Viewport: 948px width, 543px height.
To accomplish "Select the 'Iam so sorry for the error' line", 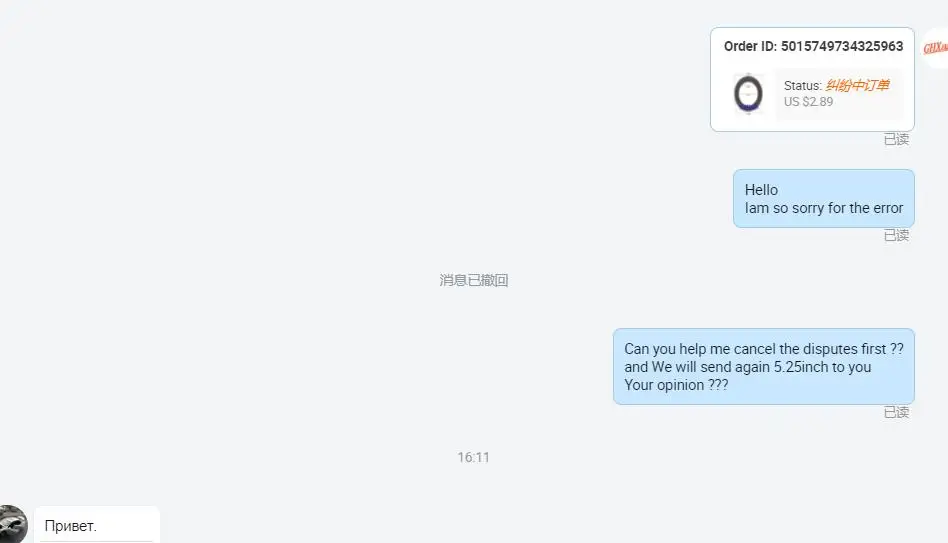I will tap(823, 208).
